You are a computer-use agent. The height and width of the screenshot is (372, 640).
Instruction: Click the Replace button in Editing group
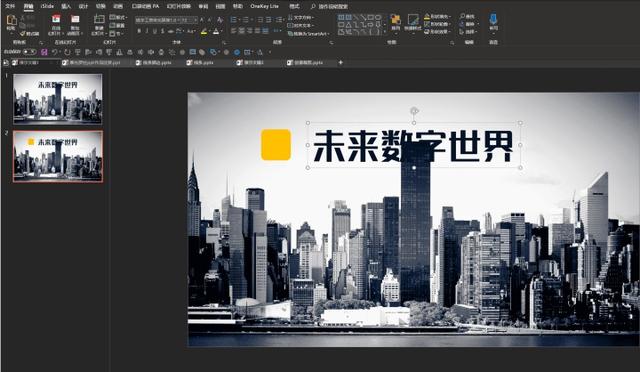coord(469,24)
